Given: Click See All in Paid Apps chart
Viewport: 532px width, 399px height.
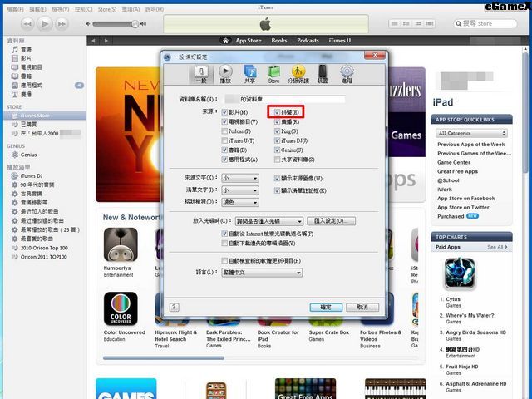Looking at the screenshot, I should [497, 247].
